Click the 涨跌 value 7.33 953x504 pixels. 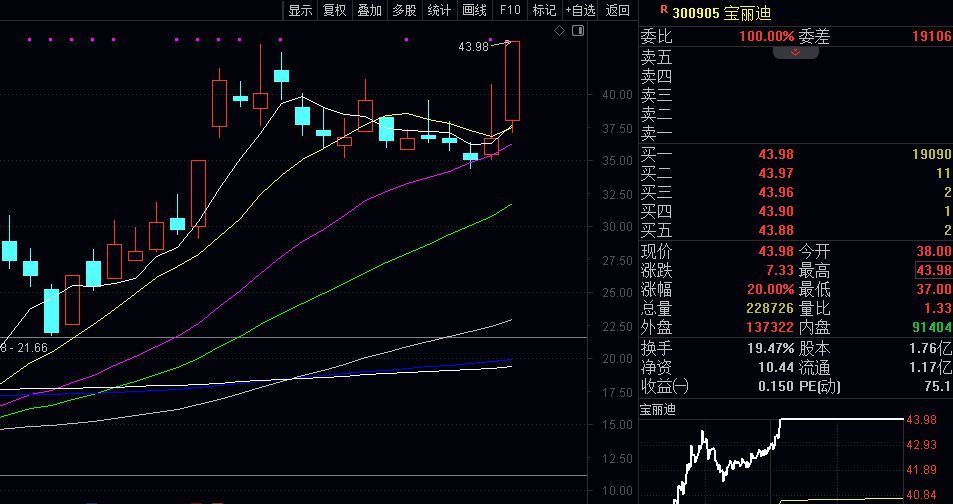pos(780,270)
